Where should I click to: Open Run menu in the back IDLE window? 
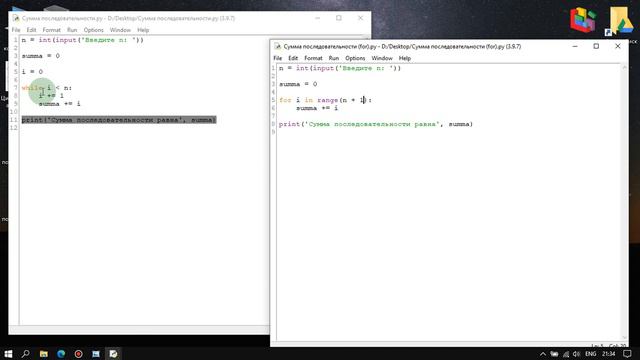pos(72,30)
